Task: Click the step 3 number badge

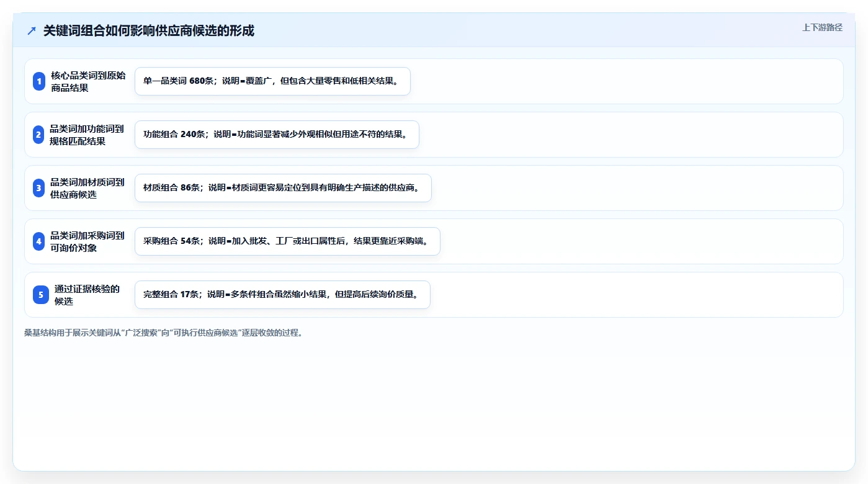Action: [38, 188]
